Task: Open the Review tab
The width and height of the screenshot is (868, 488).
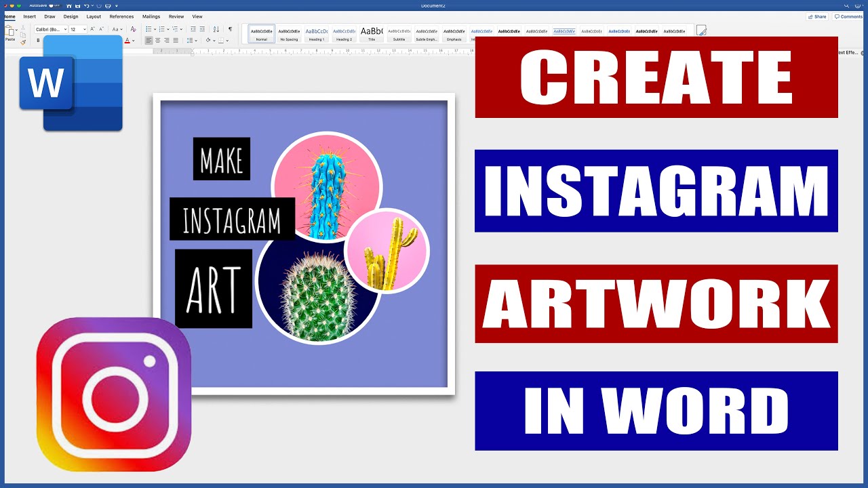Action: tap(176, 16)
